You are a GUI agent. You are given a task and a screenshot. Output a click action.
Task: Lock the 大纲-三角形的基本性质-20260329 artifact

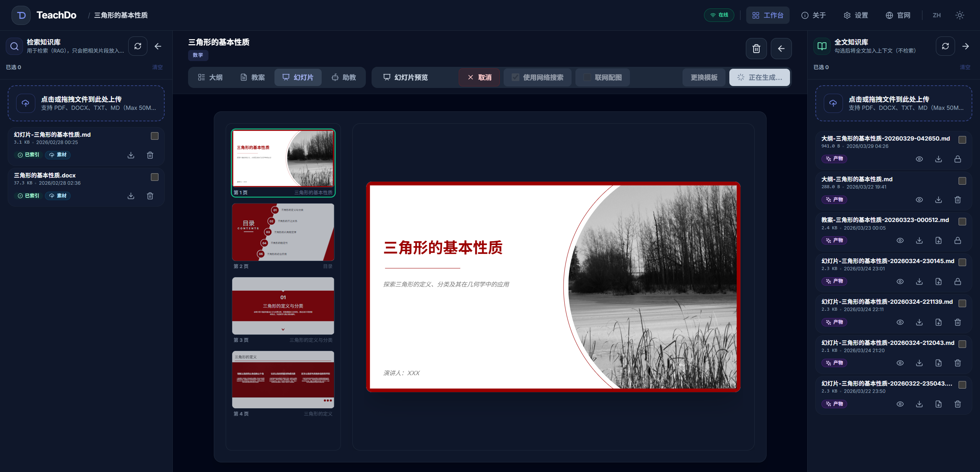coord(957,159)
